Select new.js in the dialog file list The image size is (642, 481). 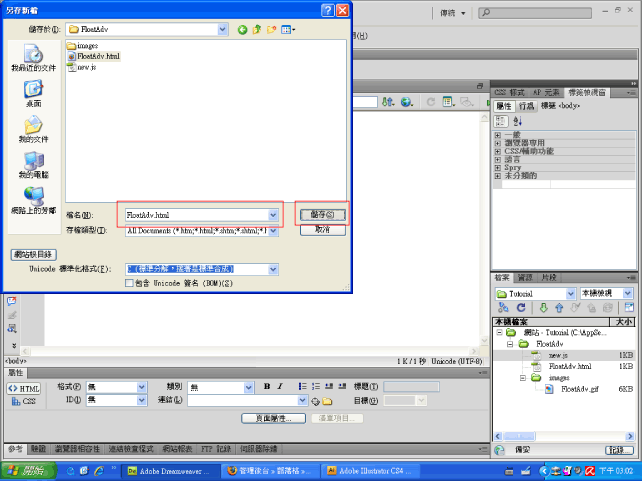82,67
